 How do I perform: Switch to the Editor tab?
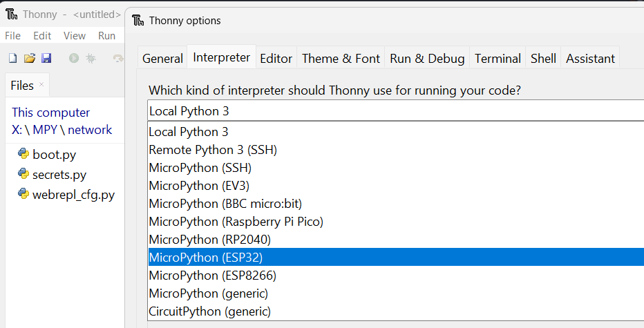click(276, 59)
